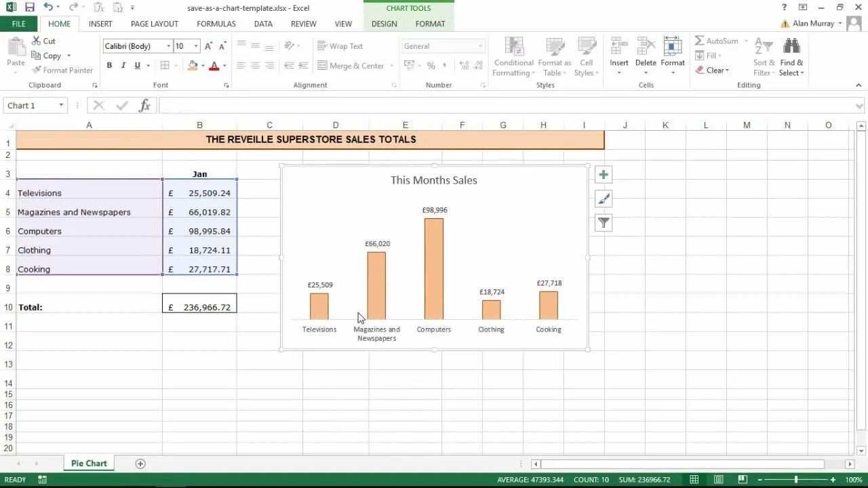
Task: Open the DATA tab
Action: (263, 24)
